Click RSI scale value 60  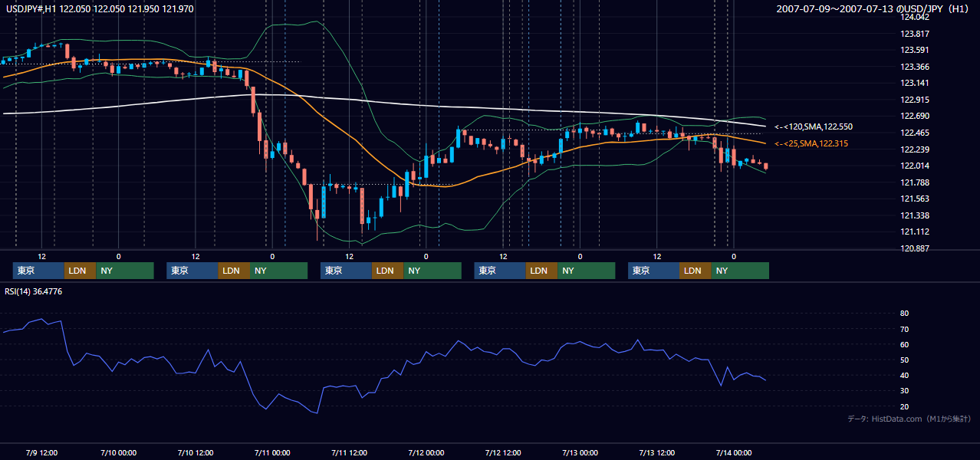(904, 344)
